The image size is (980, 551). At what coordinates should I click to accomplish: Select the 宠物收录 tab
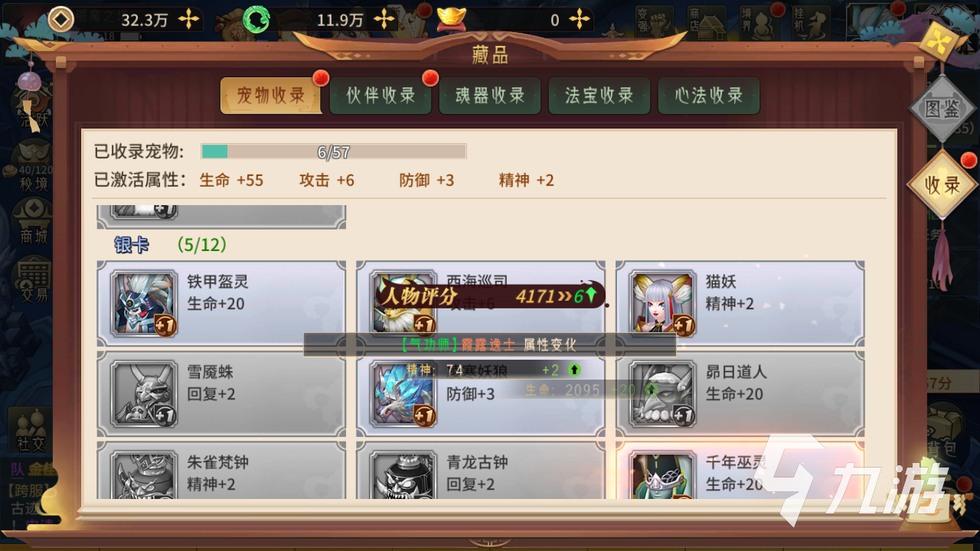click(272, 96)
